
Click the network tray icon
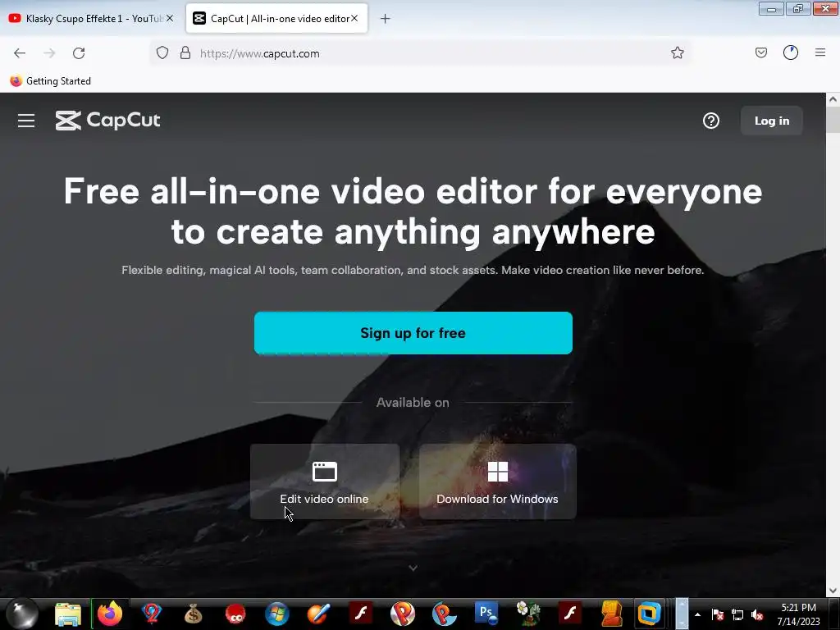tap(737, 615)
